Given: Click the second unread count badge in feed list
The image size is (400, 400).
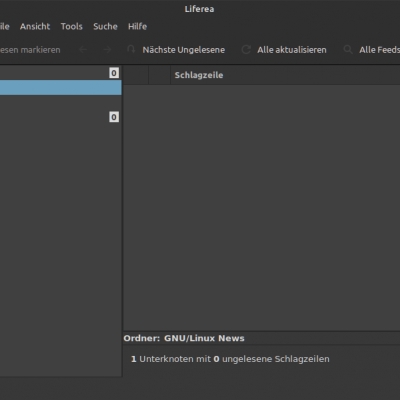Looking at the screenshot, I should (x=114, y=117).
